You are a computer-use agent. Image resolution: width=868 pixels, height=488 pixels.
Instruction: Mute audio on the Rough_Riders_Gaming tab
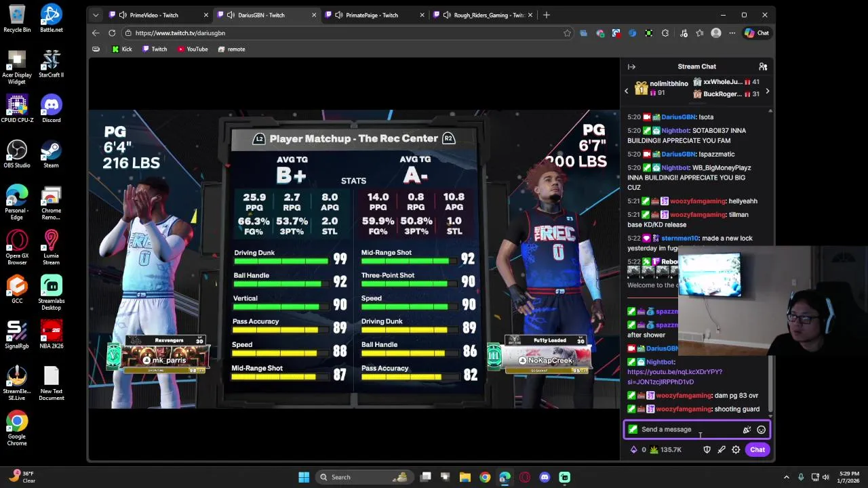[x=446, y=15]
